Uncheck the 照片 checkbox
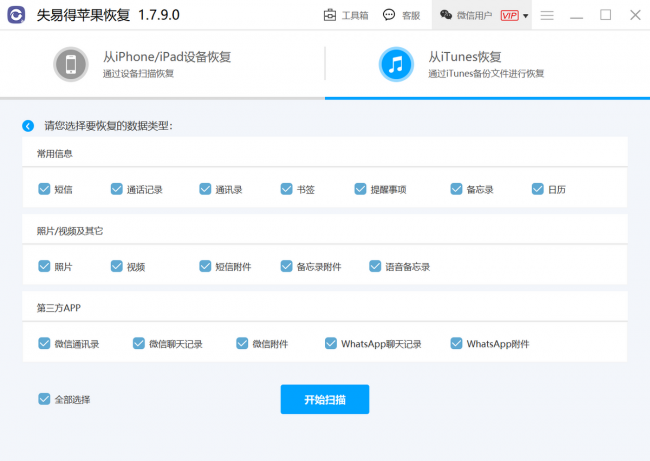The image size is (650, 461). (44, 266)
